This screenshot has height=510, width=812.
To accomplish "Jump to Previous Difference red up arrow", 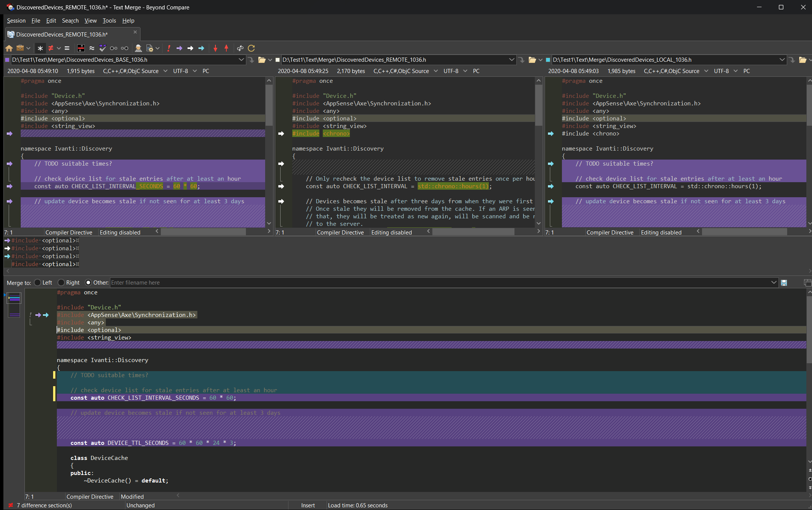I will point(226,48).
